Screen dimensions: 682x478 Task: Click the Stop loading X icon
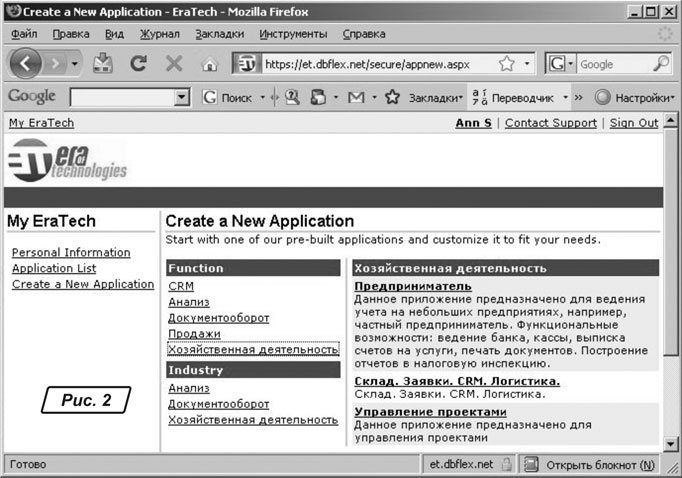click(x=174, y=64)
